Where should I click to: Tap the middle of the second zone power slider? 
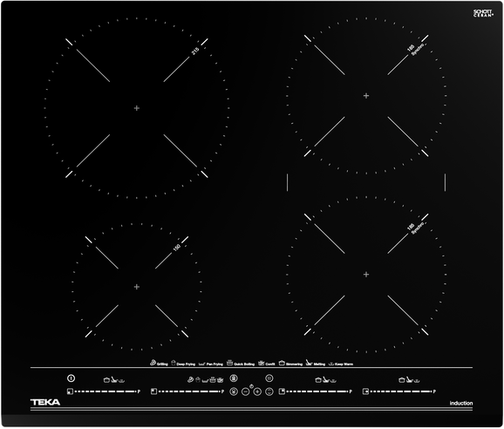coord(189,392)
